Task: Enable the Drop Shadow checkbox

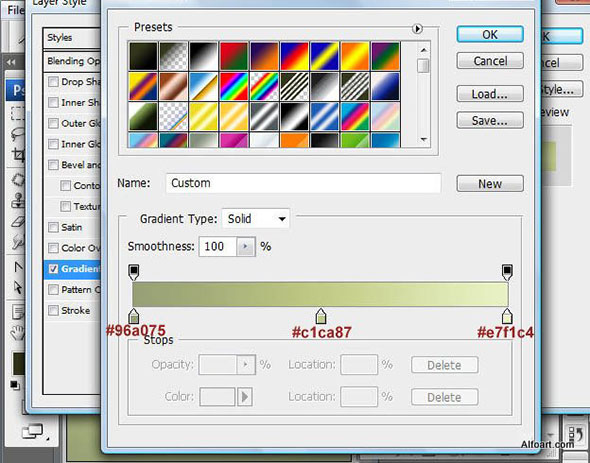Action: [x=53, y=82]
